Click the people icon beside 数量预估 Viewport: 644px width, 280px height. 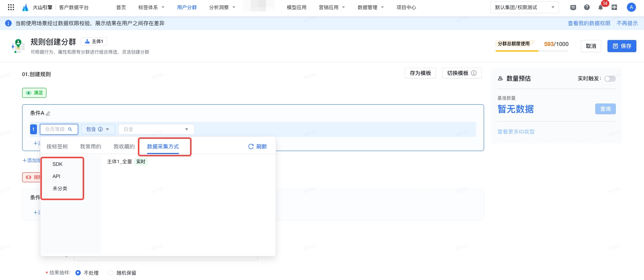click(x=500, y=78)
